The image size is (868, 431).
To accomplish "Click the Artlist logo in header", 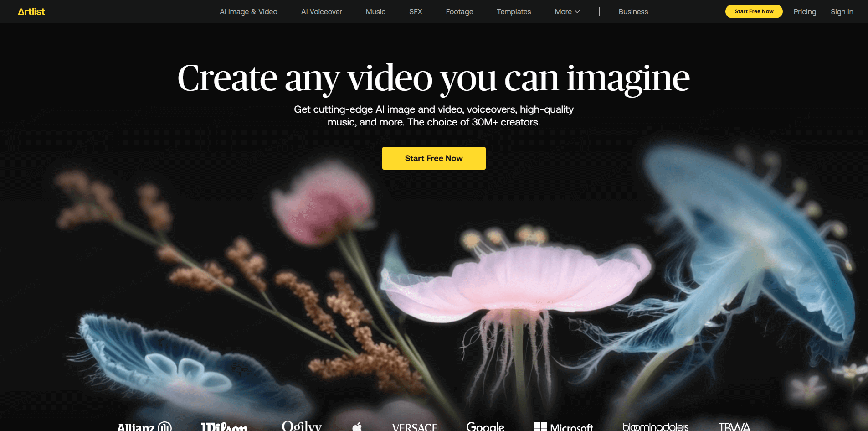I will tap(31, 12).
